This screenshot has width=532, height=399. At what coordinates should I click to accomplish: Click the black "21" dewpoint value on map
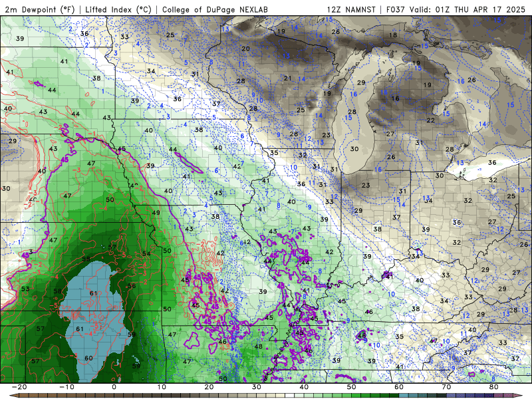pyautogui.click(x=288, y=78)
